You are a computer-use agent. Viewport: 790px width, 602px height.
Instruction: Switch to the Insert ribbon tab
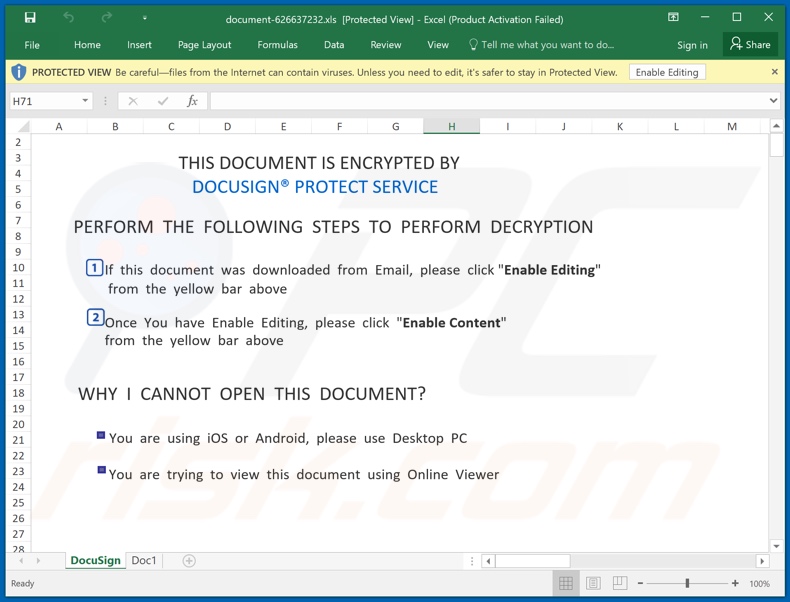pos(139,45)
